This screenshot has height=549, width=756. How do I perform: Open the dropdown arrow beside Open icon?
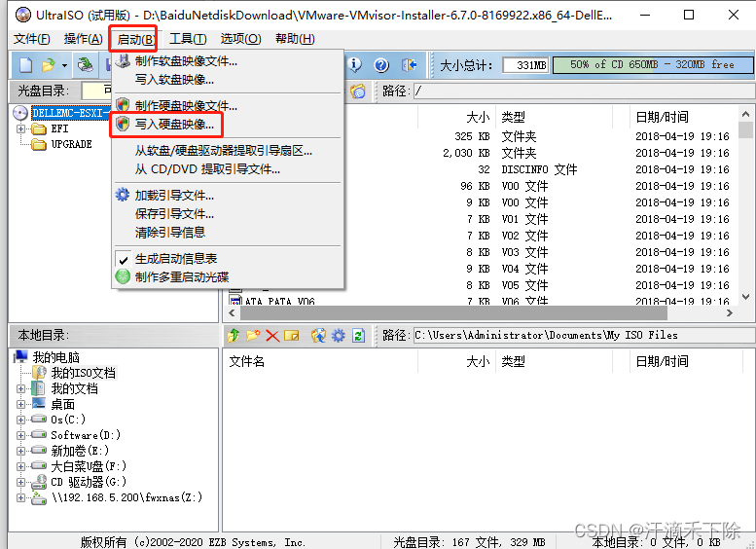(x=64, y=65)
